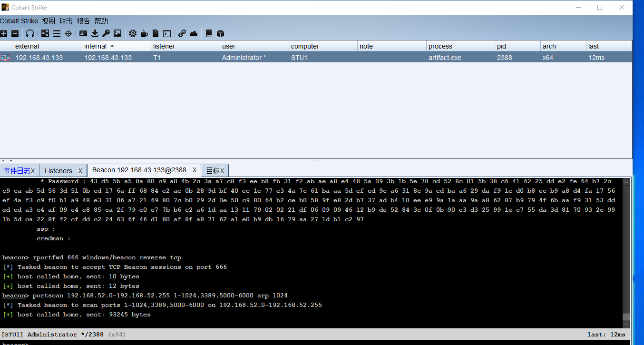Maximize the Cobalt Strike window

(600, 7)
